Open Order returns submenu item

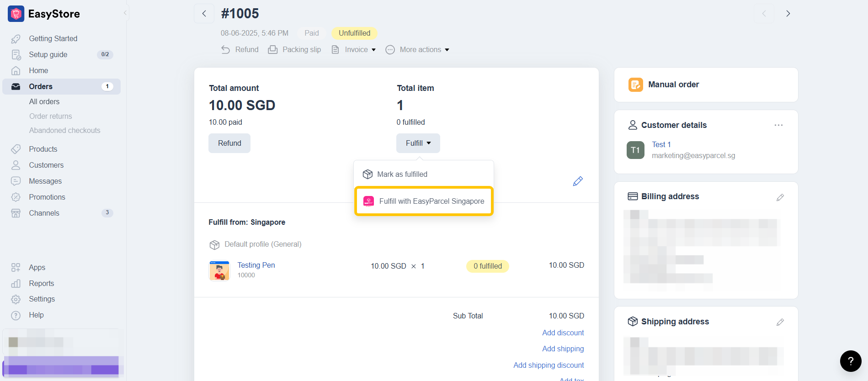point(51,116)
